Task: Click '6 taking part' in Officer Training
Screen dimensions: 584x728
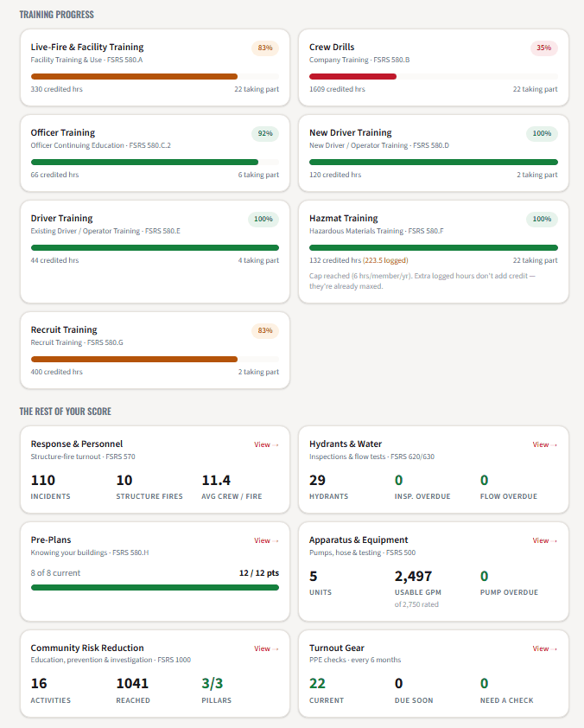Action: point(259,175)
